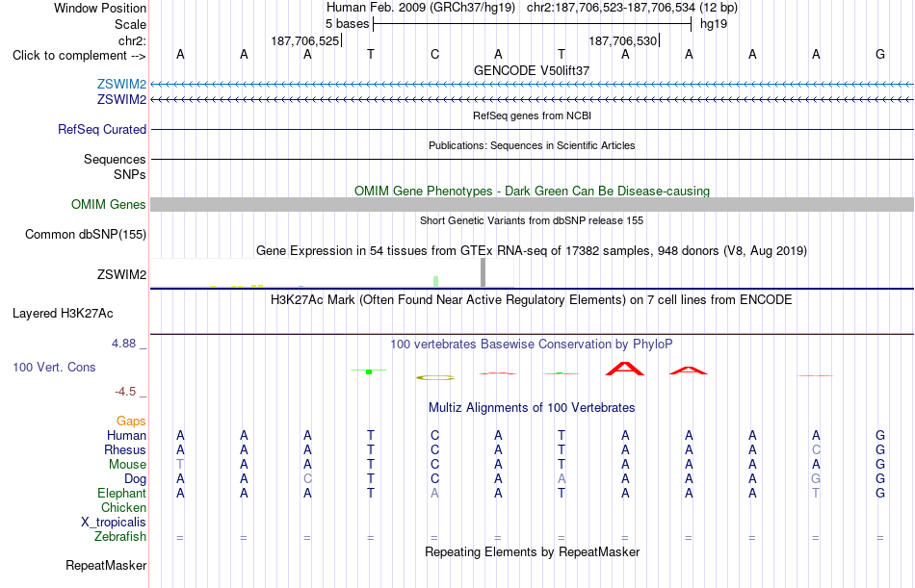Select the 'Rhesus' alignment row label
Image resolution: width=915 pixels, height=588 pixels.
click(x=125, y=450)
